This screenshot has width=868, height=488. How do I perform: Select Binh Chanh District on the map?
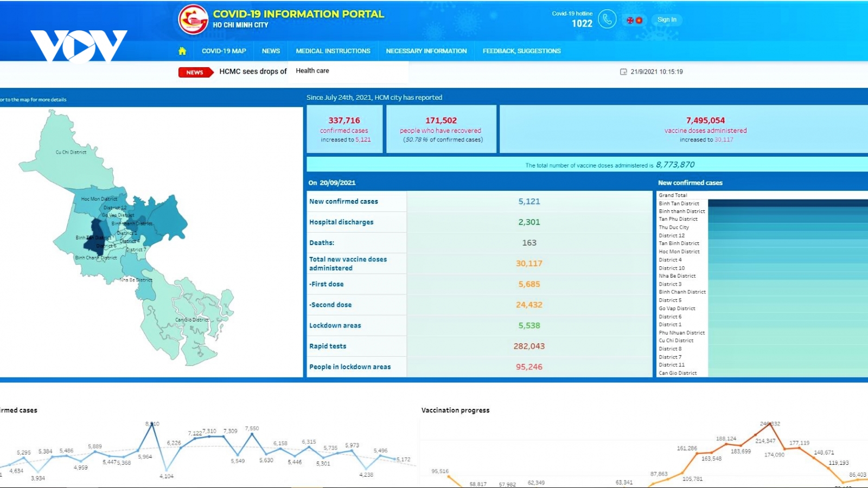coord(96,258)
